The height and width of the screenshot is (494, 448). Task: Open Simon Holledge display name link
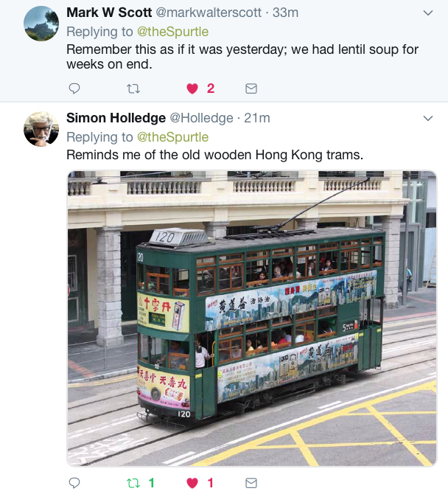click(x=116, y=118)
